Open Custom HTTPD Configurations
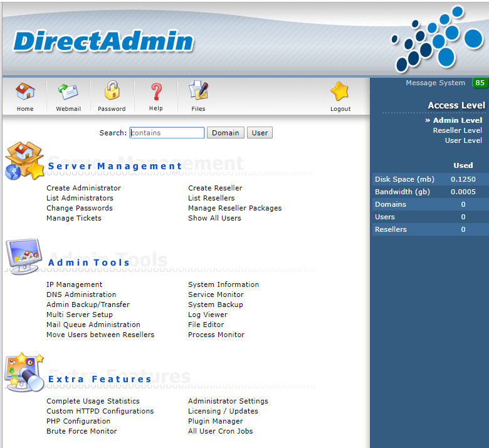 tap(100, 411)
